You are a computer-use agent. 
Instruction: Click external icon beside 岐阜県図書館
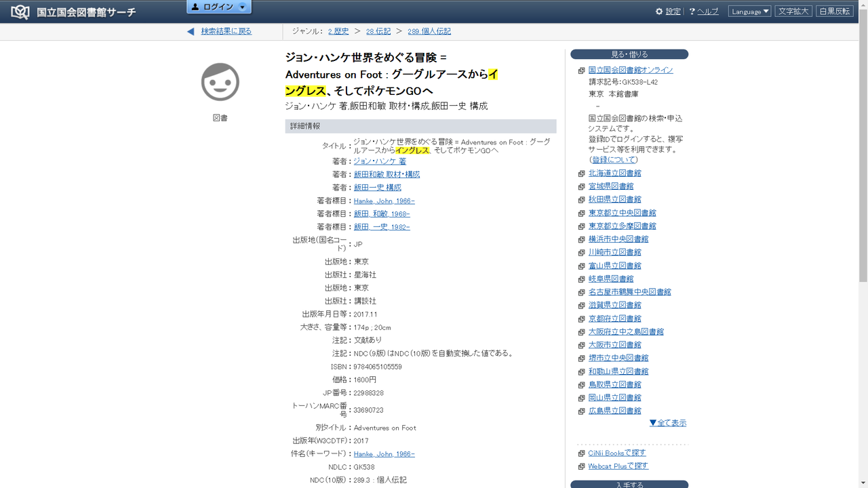click(x=581, y=279)
